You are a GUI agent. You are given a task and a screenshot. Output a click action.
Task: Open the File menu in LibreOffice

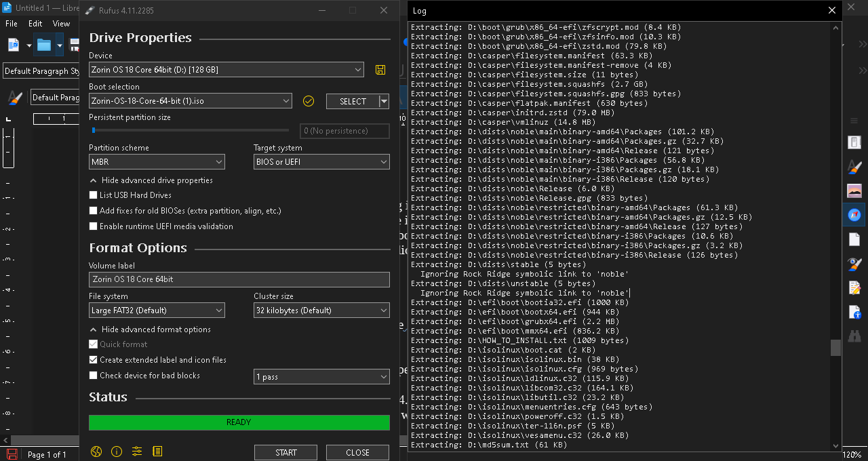point(12,24)
